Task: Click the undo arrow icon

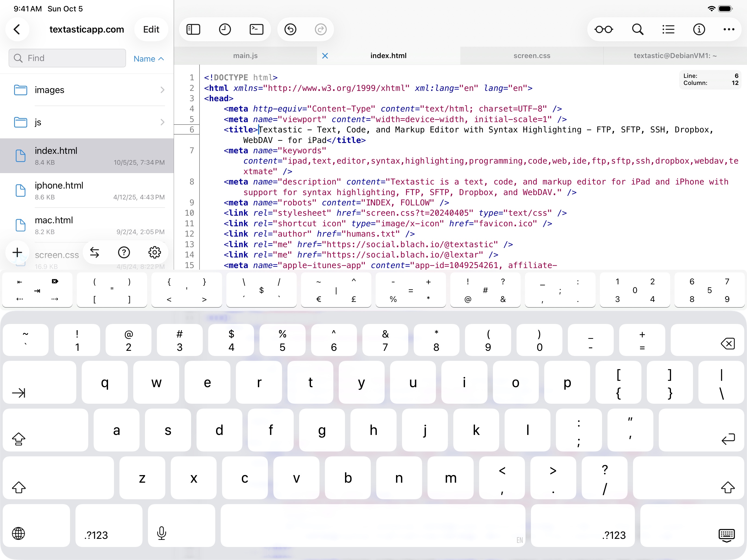Action: click(x=290, y=29)
